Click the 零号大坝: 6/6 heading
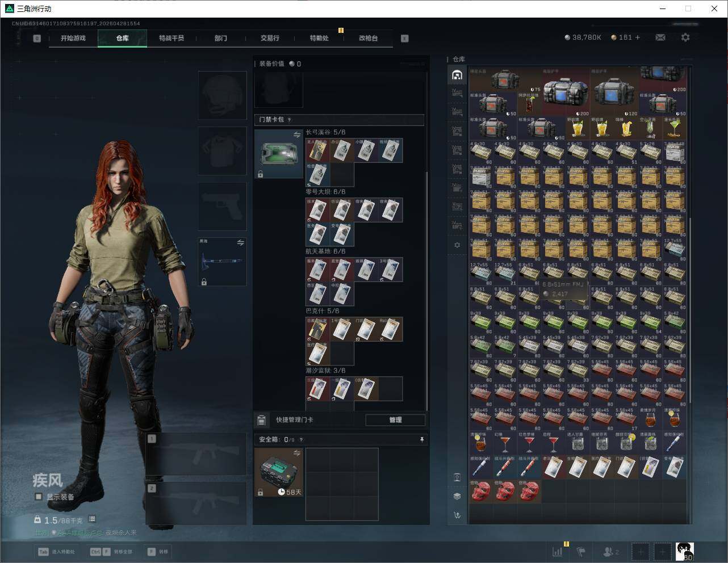 (325, 192)
